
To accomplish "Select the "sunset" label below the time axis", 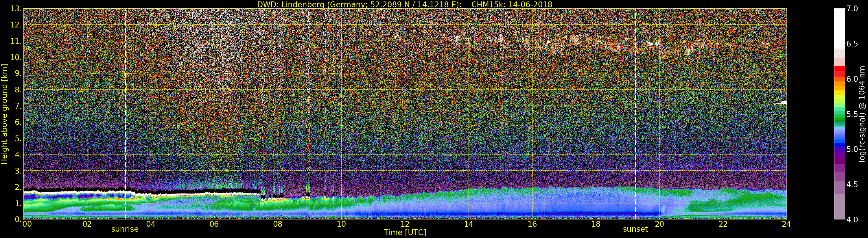I will [x=635, y=229].
